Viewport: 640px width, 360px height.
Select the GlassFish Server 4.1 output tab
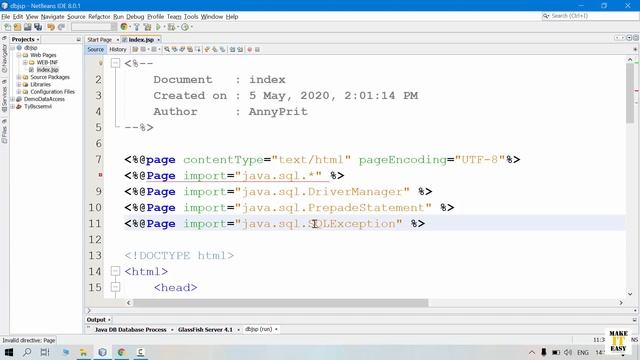205,329
